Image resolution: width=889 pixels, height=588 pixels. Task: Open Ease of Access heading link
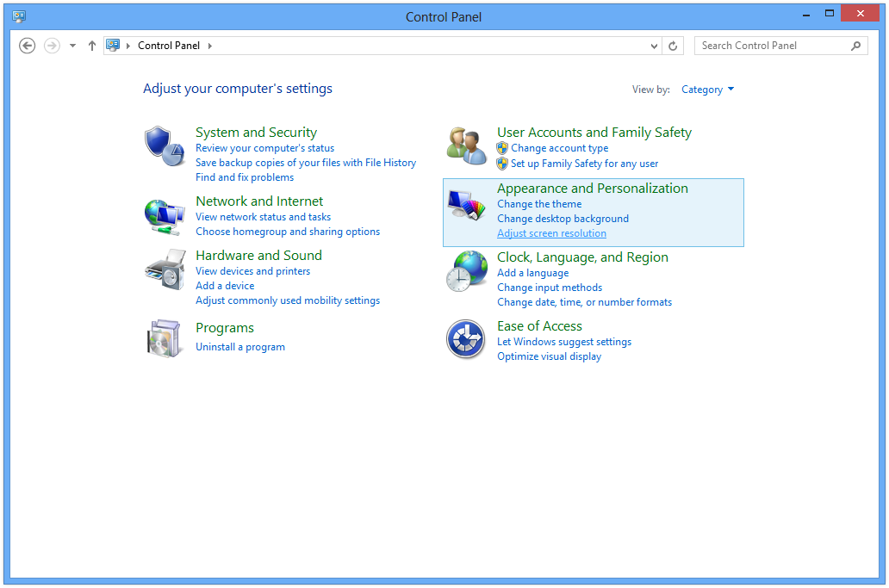[x=539, y=326]
